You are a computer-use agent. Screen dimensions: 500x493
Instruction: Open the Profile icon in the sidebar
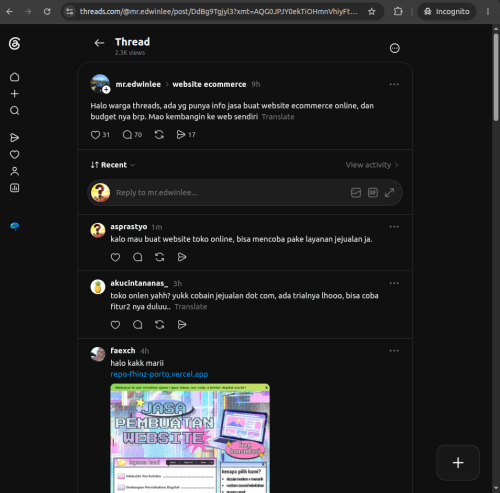[14, 171]
